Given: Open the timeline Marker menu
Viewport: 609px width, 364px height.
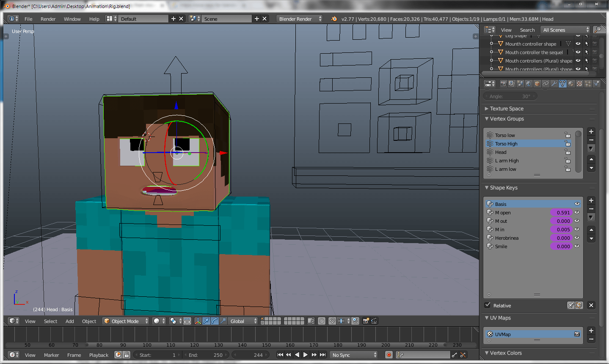Looking at the screenshot, I should [51, 355].
